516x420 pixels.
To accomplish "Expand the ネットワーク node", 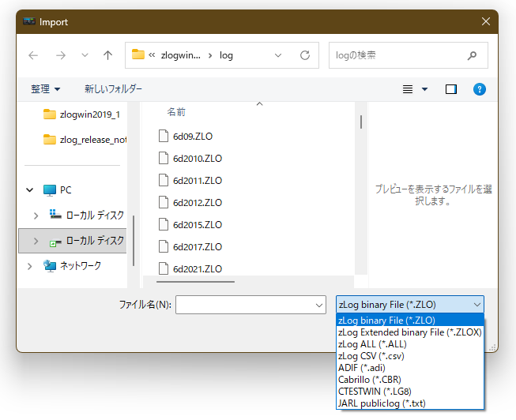I will (x=29, y=266).
